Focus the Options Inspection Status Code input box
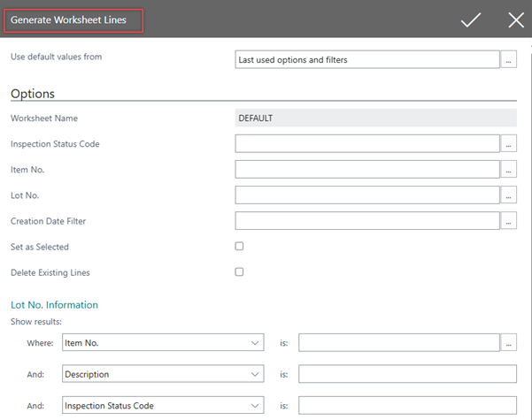Viewport: 532px width, 420px height. coord(367,143)
